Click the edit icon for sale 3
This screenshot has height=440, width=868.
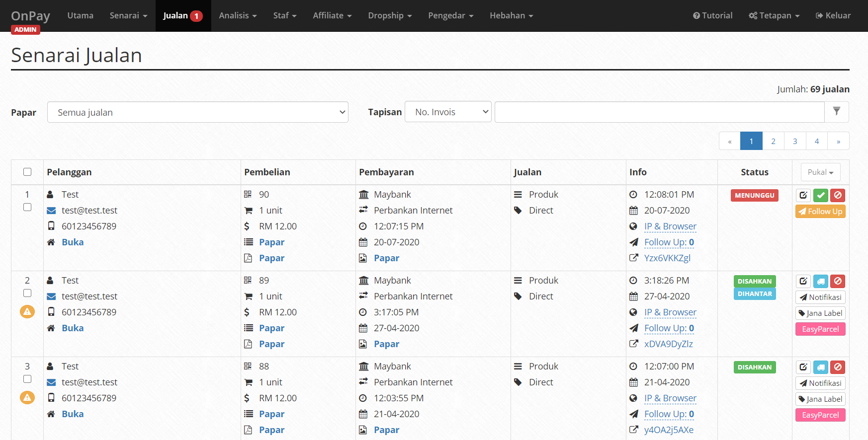pos(803,367)
